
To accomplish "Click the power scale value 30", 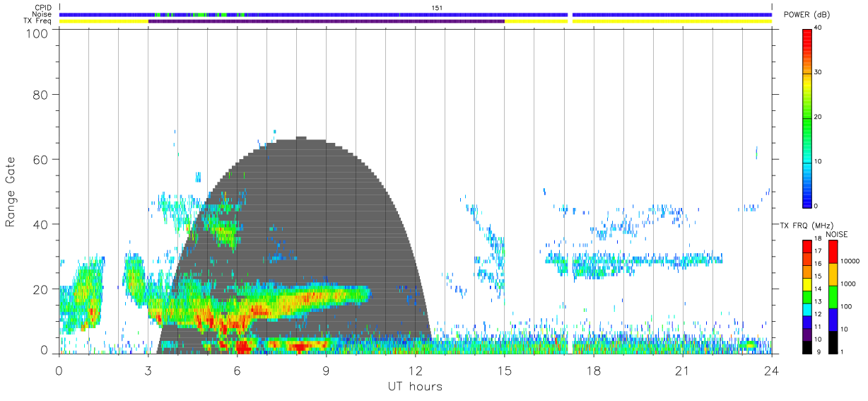I will coord(819,73).
